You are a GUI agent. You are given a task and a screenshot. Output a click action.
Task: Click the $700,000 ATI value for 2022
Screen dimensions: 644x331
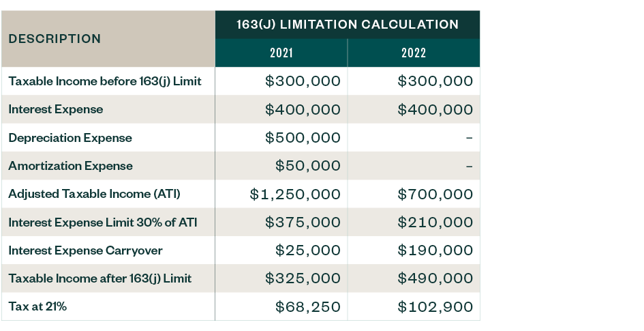[435, 195]
